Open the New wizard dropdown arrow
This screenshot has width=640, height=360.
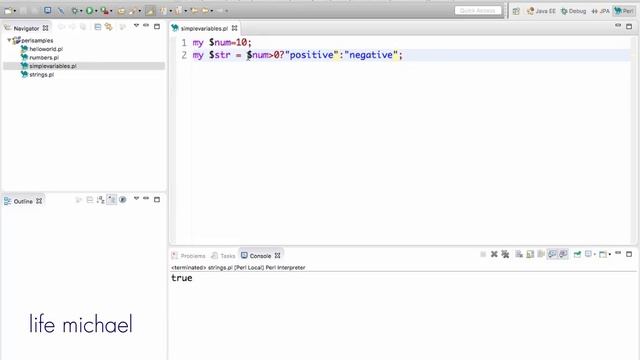coord(15,11)
